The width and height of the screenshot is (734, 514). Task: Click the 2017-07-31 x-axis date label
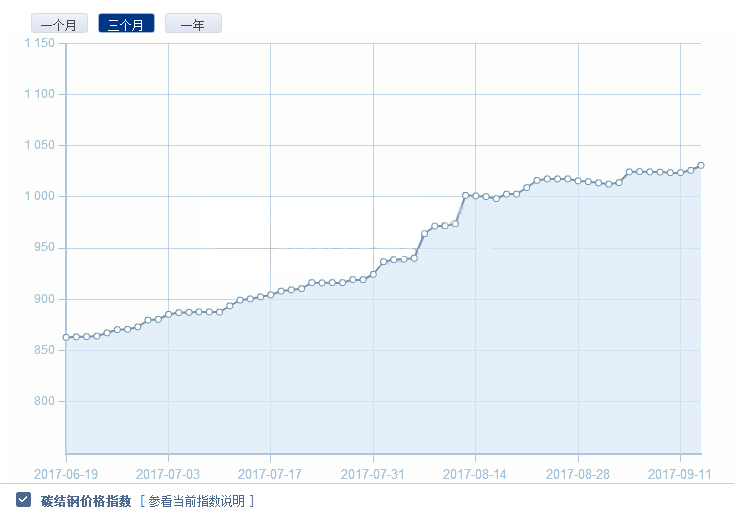click(x=373, y=473)
